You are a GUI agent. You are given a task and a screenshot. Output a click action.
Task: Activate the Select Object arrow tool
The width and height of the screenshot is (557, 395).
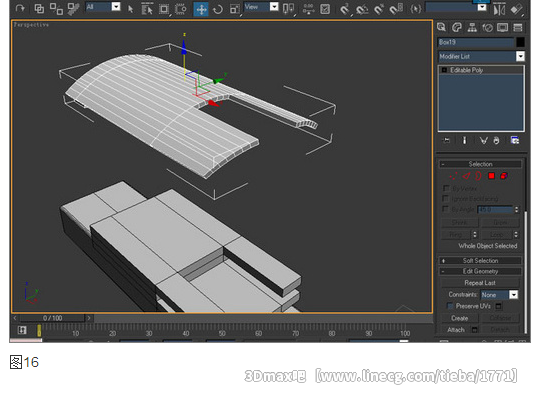130,9
